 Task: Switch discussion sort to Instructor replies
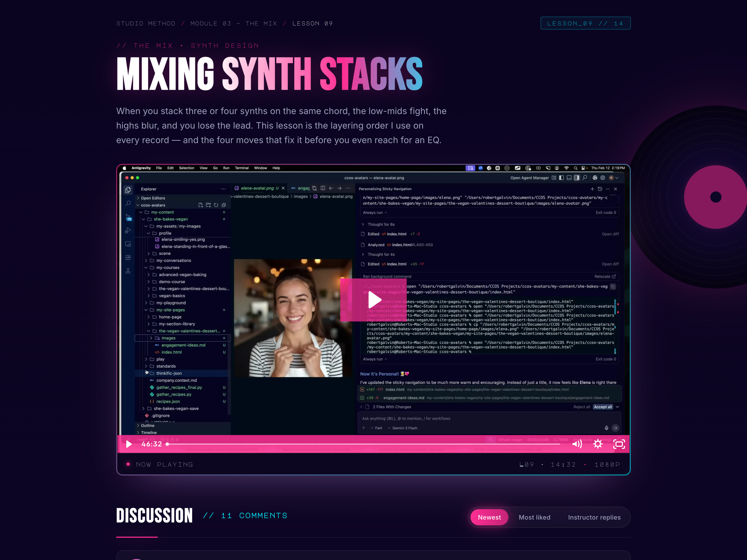[x=594, y=517]
